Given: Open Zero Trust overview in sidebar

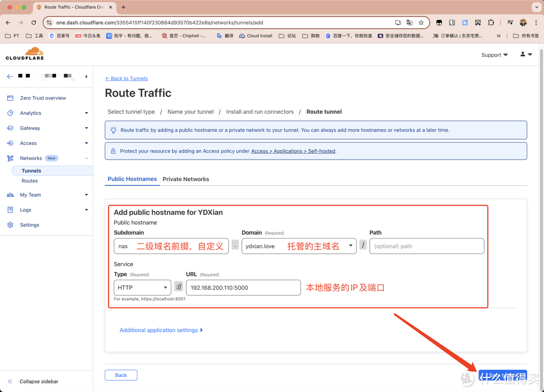Looking at the screenshot, I should 43,98.
